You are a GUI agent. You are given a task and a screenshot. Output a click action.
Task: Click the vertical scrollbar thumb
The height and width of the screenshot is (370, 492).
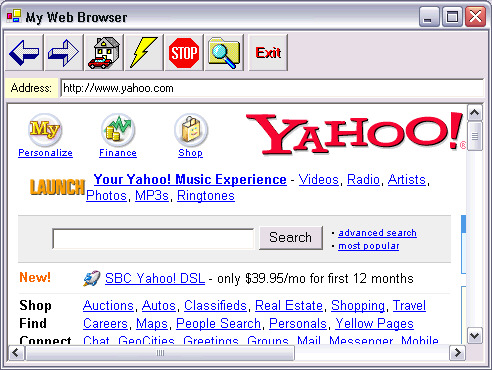point(475,136)
